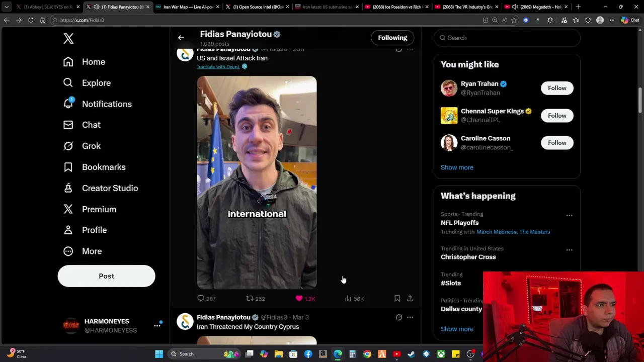Click the repost icon with 252 reposts
The image size is (644, 362).
tap(250, 298)
